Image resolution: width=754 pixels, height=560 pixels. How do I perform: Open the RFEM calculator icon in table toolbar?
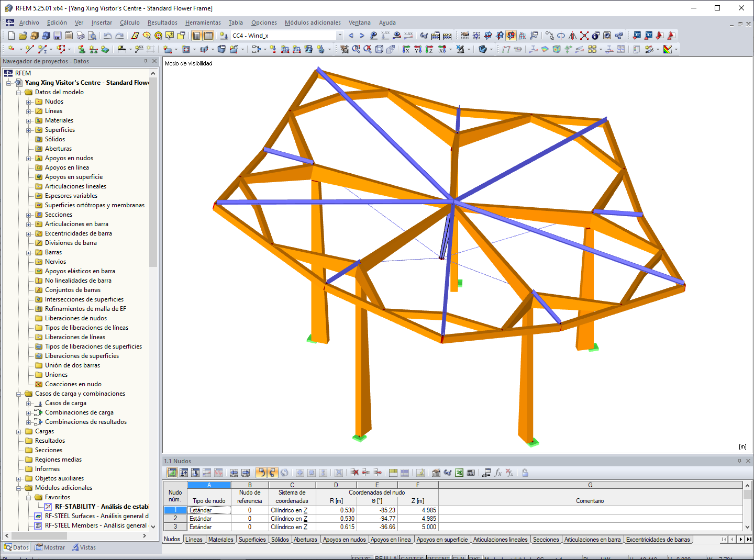[471, 473]
